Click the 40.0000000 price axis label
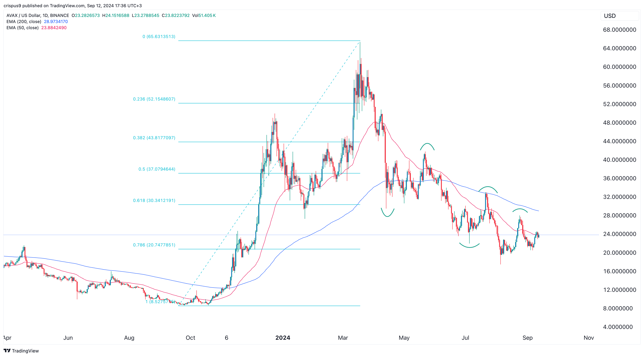The height and width of the screenshot is (357, 644). pos(619,160)
